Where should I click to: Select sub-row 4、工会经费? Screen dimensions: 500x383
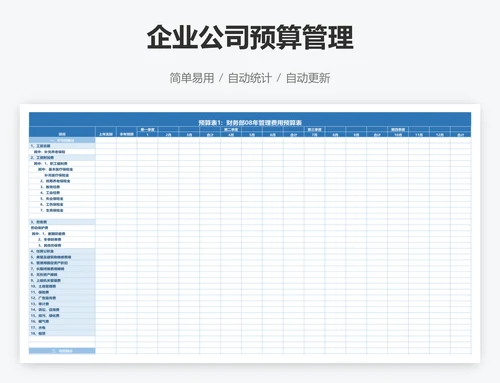click(62, 193)
